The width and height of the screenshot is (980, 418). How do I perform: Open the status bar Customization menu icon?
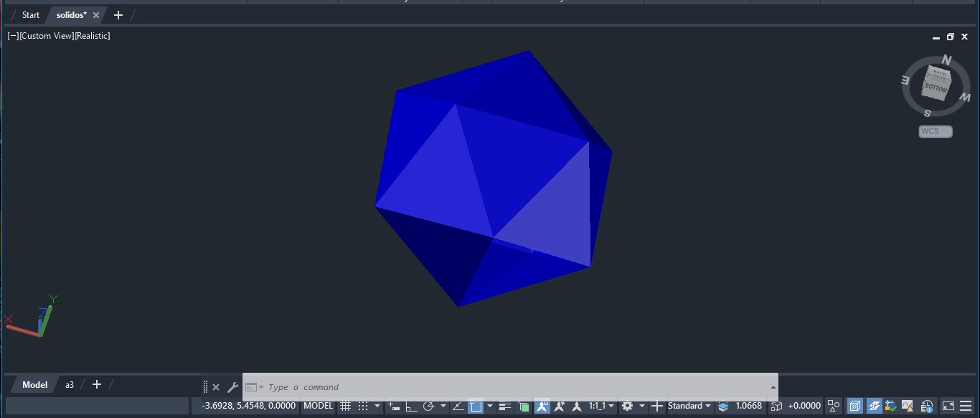(x=966, y=406)
